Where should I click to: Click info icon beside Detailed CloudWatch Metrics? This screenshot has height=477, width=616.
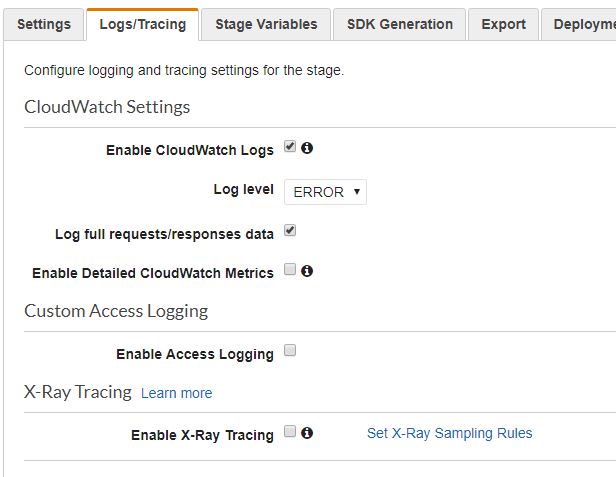pos(307,271)
